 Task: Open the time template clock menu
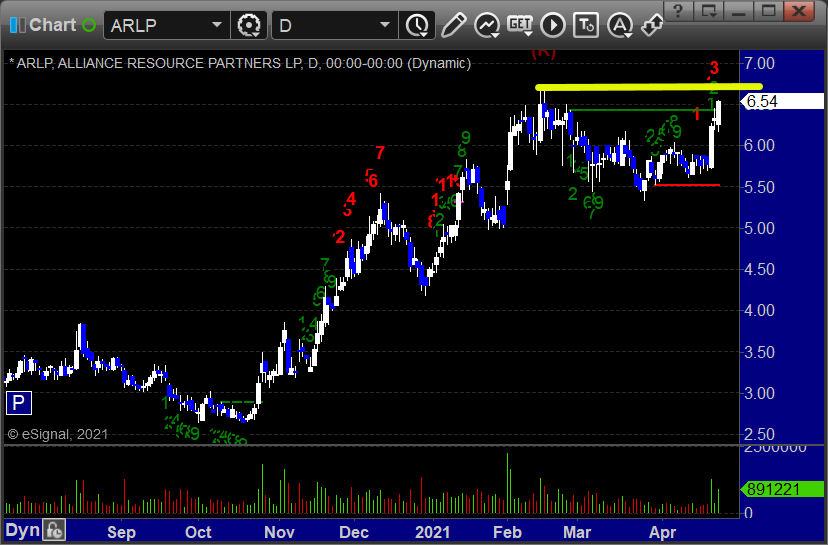(x=417, y=25)
